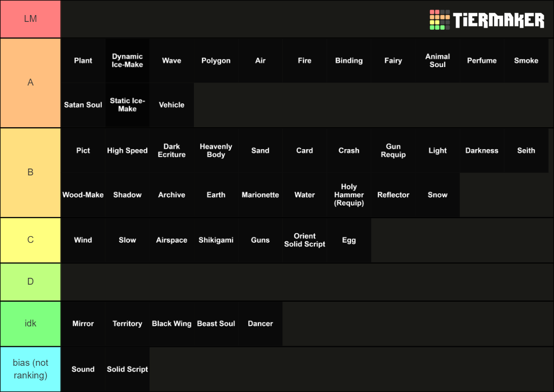This screenshot has width=554, height=392.
Task: Pick the Sand tile
Action: tap(260, 151)
